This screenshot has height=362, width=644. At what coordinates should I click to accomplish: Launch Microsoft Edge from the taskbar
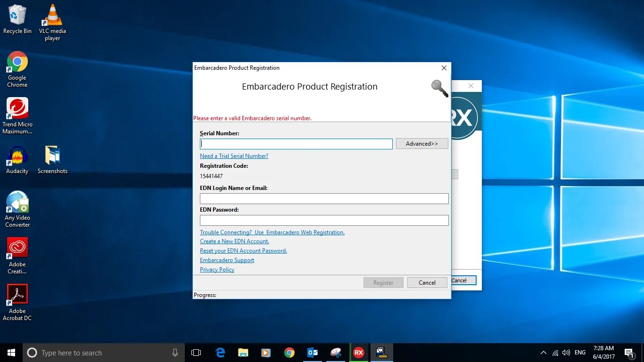220,353
